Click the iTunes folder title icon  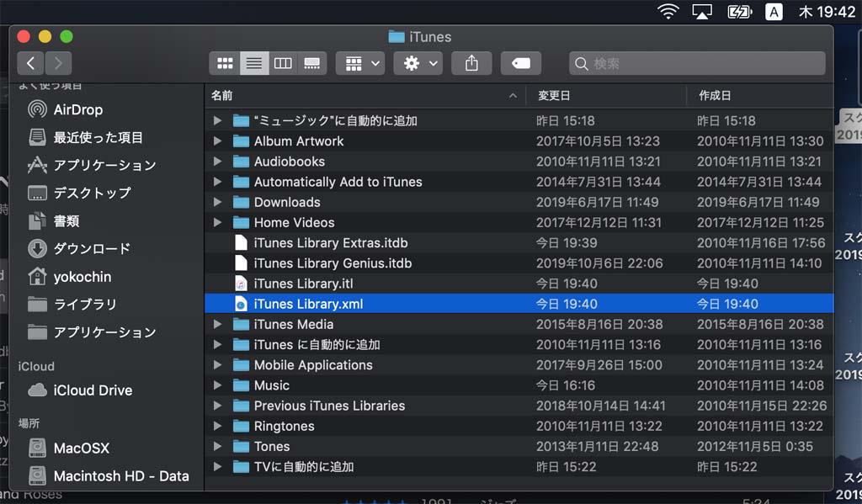396,37
